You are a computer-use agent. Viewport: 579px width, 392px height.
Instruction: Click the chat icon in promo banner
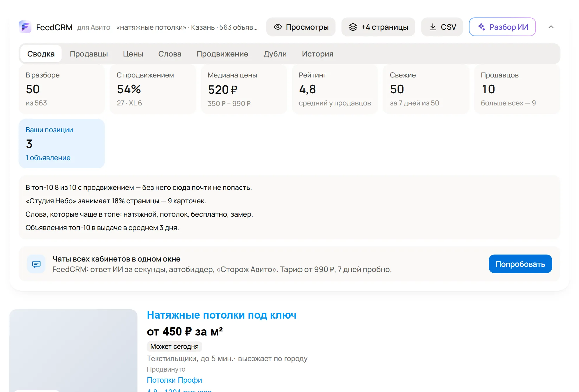click(36, 264)
